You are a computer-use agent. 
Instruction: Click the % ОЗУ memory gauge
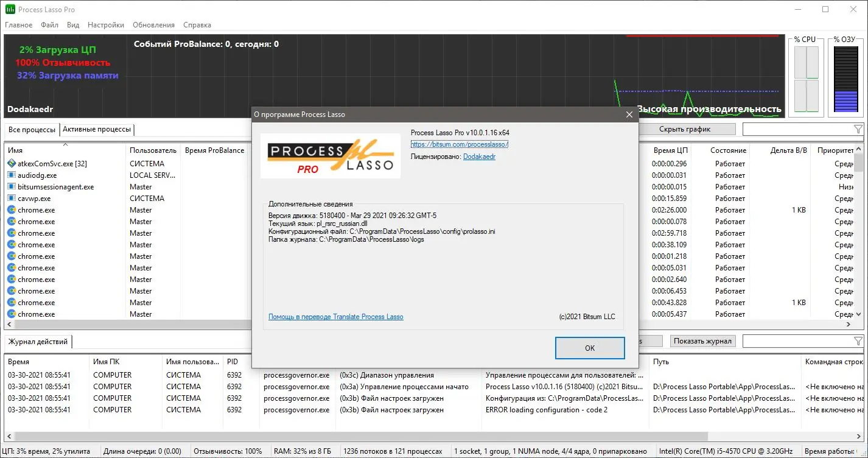pos(845,79)
